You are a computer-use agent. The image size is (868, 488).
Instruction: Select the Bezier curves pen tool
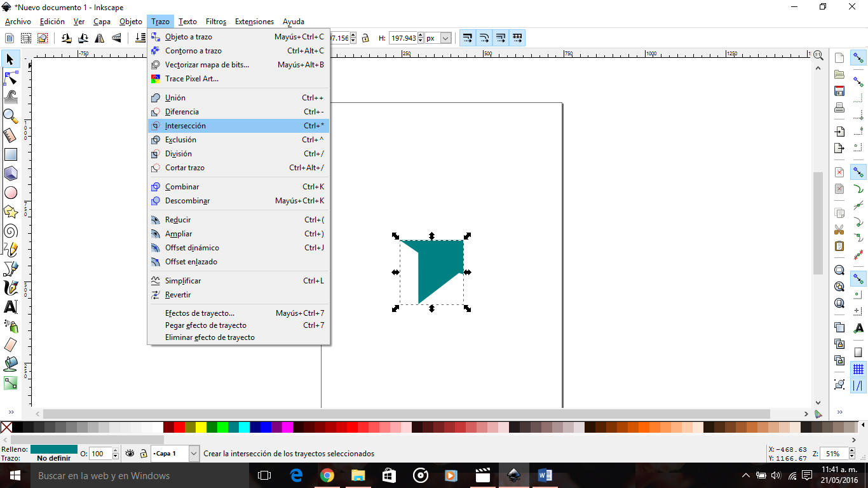pyautogui.click(x=10, y=268)
